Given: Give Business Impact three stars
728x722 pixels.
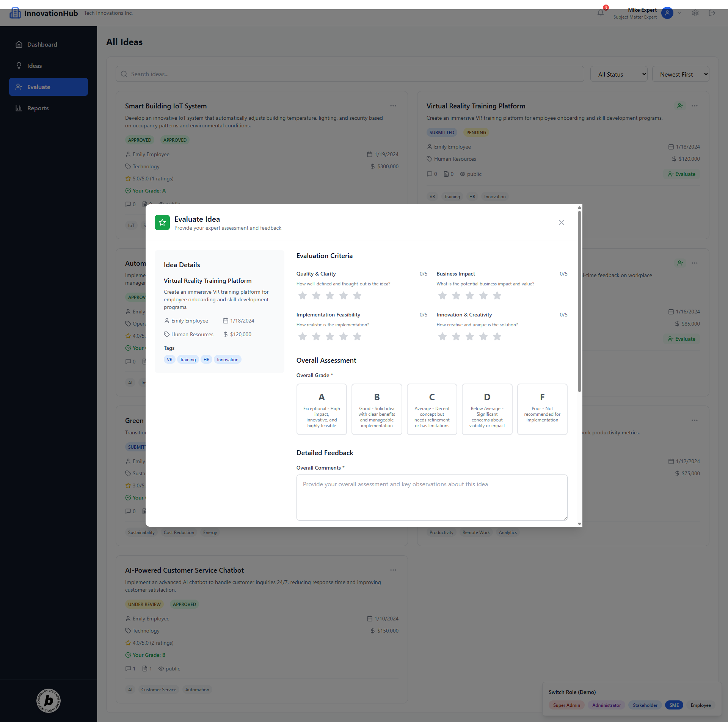Looking at the screenshot, I should [469, 296].
